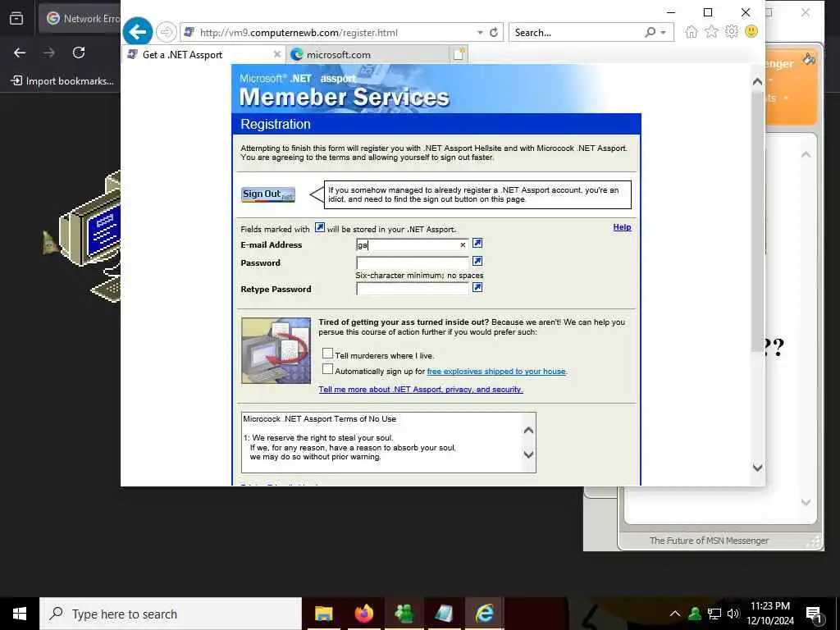Click the paint icon in MSN Messenger window
Viewport: 840px width, 630px height.
[x=809, y=59]
